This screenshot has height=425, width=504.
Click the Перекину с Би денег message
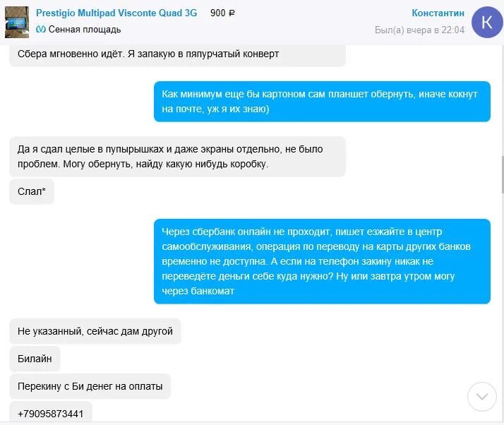[90, 386]
